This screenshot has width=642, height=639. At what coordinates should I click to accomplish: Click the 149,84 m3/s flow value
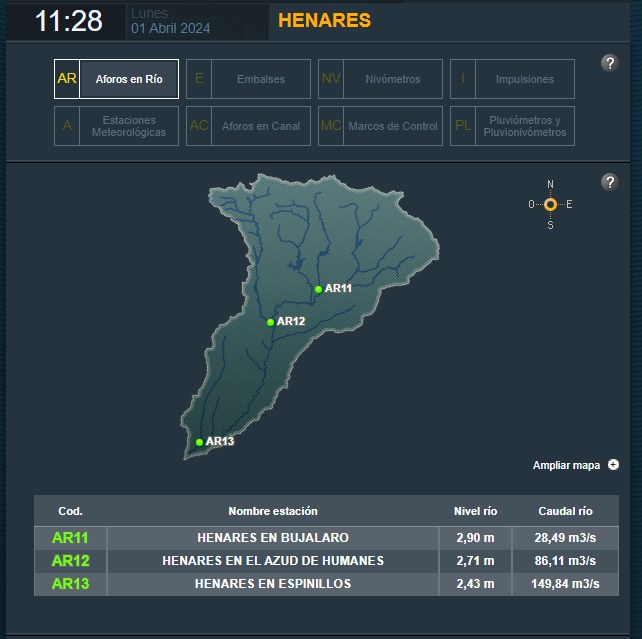(x=565, y=584)
